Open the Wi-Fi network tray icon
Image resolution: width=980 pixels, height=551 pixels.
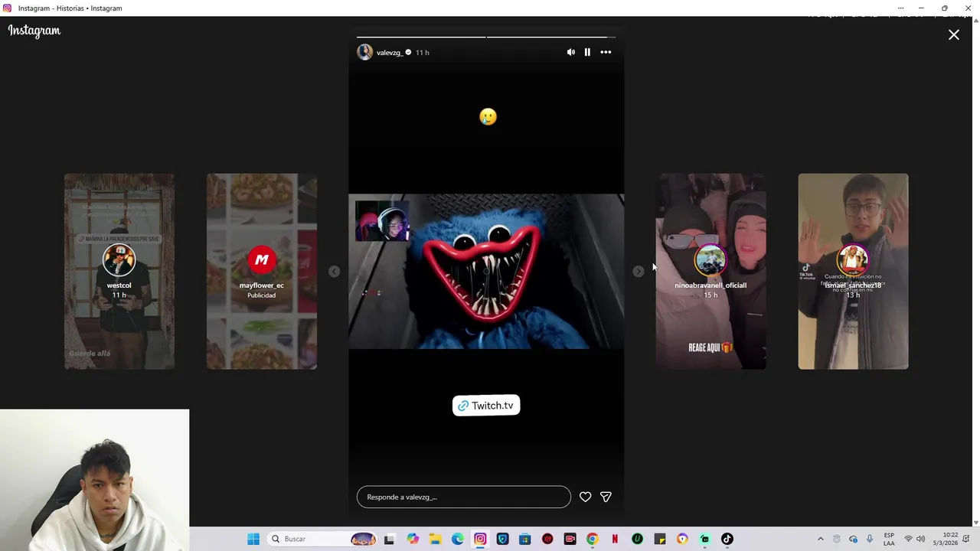coord(908,539)
